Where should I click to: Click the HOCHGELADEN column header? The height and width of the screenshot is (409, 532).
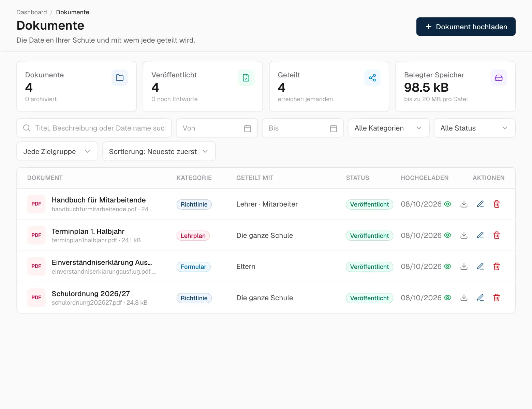tap(425, 178)
